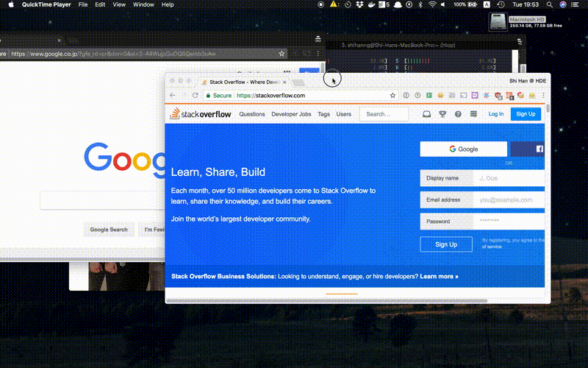Open the Help menu
This screenshot has height=368, width=588.
click(168, 4)
